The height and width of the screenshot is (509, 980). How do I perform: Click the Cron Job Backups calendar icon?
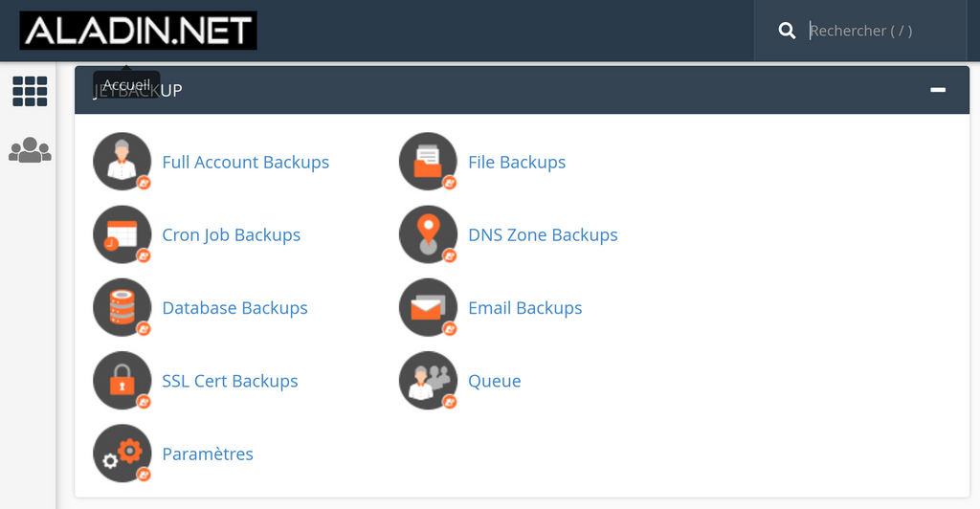[x=122, y=234]
